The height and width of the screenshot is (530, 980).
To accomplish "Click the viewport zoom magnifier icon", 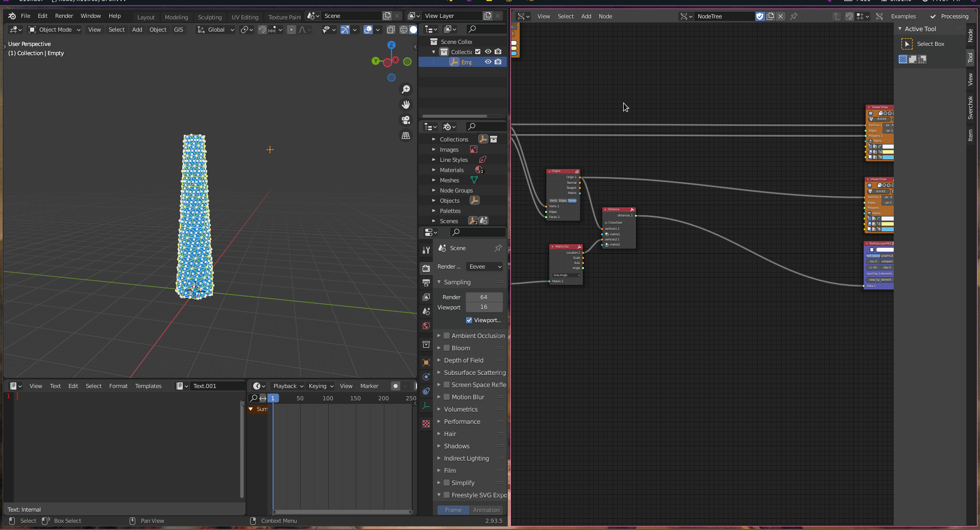I will click(x=406, y=89).
